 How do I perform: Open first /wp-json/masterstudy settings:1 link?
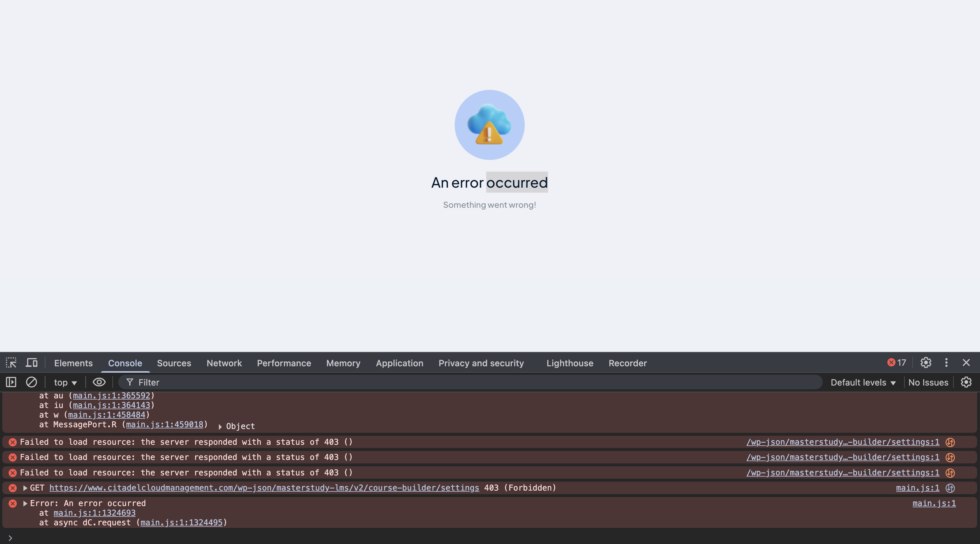[x=843, y=442]
